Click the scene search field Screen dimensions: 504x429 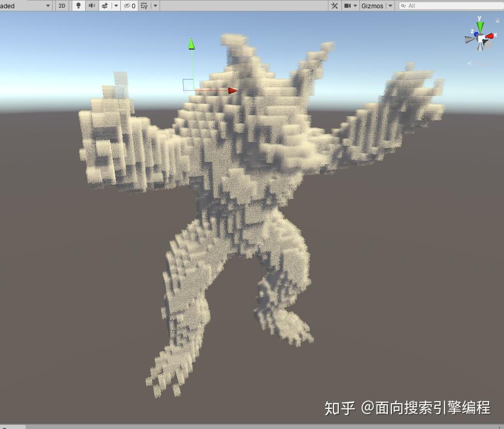coord(451,6)
